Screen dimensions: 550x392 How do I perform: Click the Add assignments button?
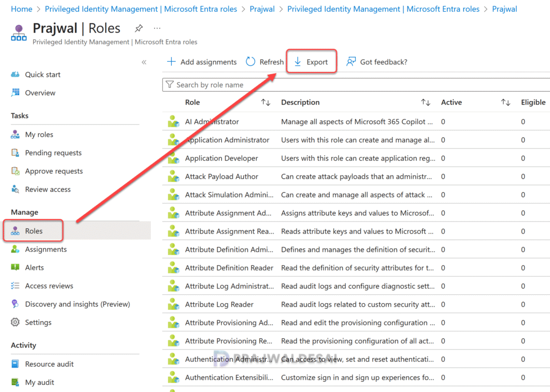[x=202, y=62]
